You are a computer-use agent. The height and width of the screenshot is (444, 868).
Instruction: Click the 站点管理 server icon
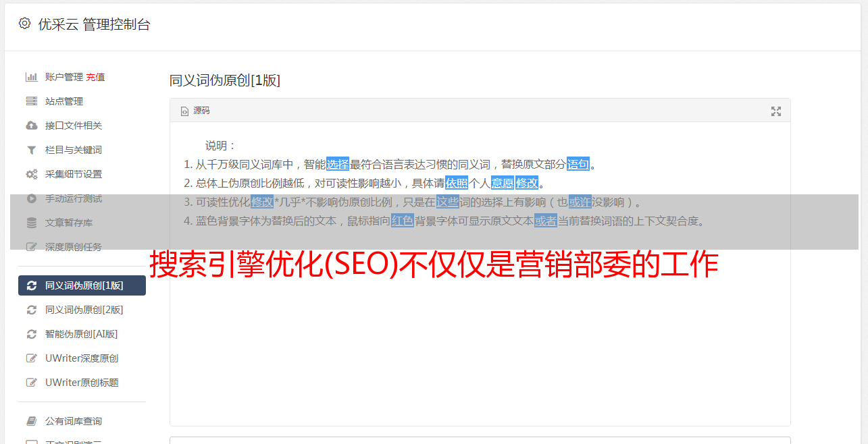pos(31,101)
